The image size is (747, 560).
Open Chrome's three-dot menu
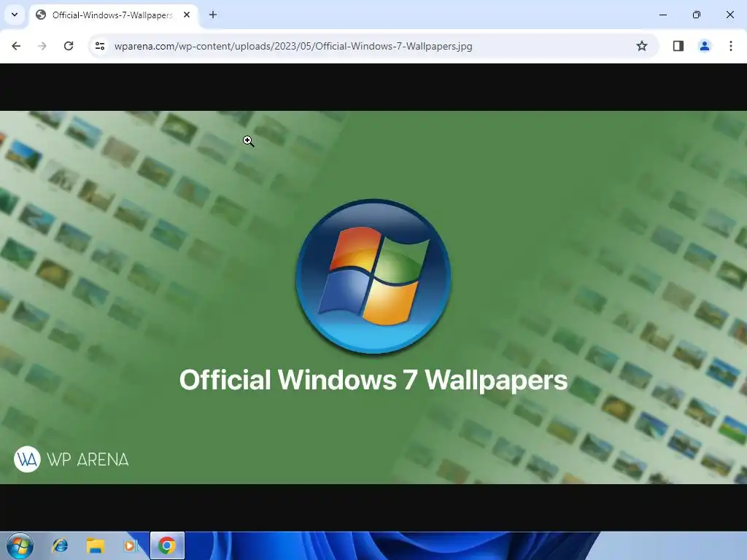point(730,46)
